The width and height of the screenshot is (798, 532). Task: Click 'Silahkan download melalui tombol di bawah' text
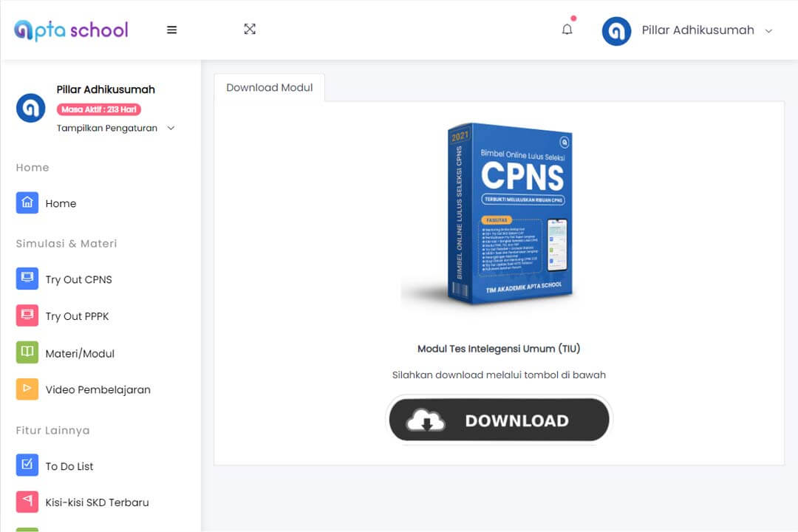coord(499,375)
